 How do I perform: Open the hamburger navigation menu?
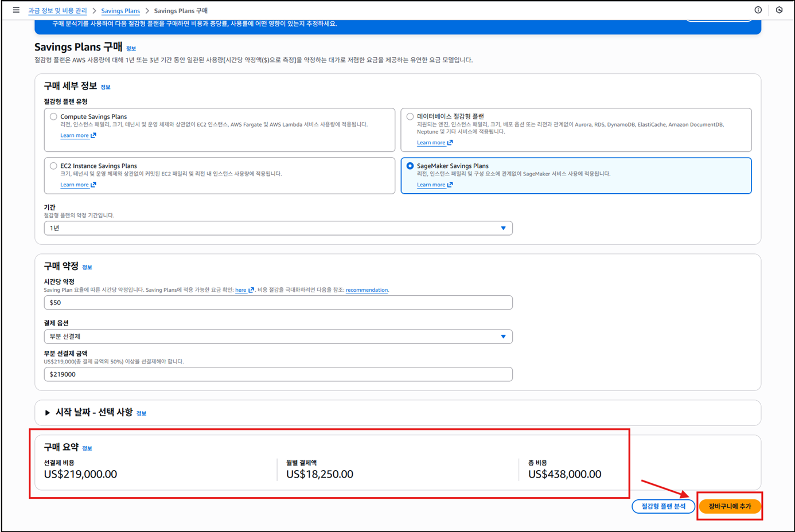tap(16, 10)
